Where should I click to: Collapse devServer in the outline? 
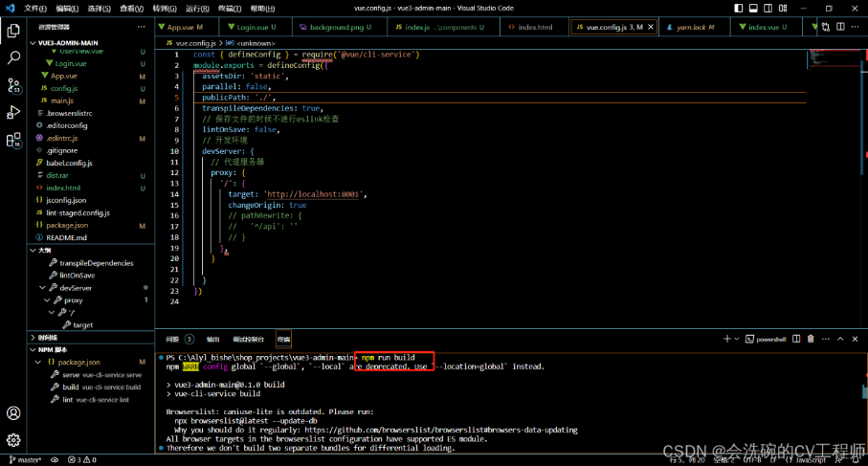[43, 288]
